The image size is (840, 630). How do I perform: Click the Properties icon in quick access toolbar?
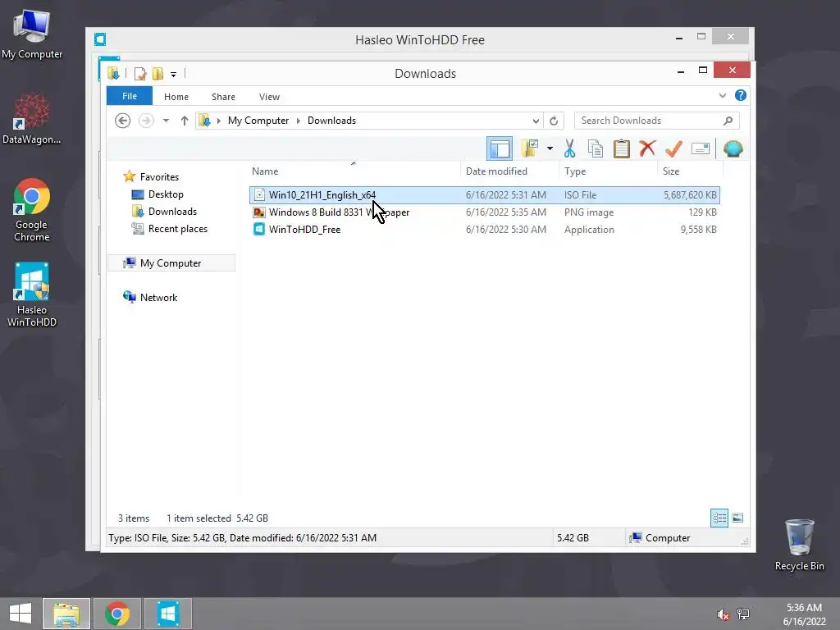pos(140,73)
